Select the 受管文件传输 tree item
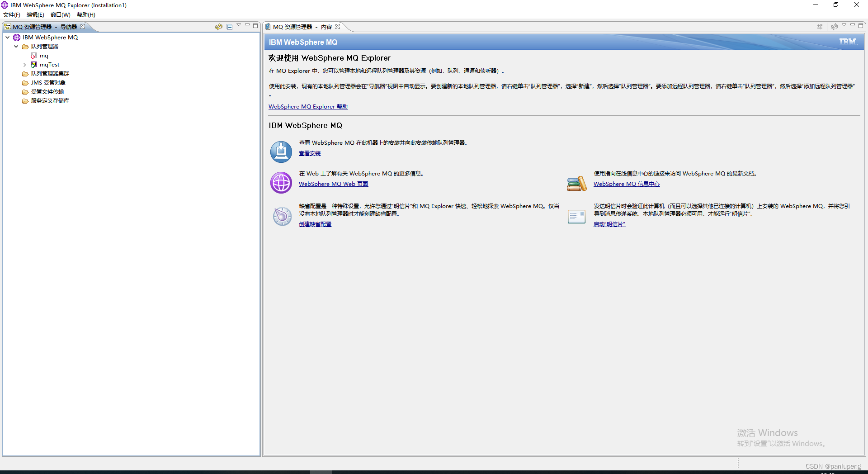The width and height of the screenshot is (868, 474). (x=47, y=92)
